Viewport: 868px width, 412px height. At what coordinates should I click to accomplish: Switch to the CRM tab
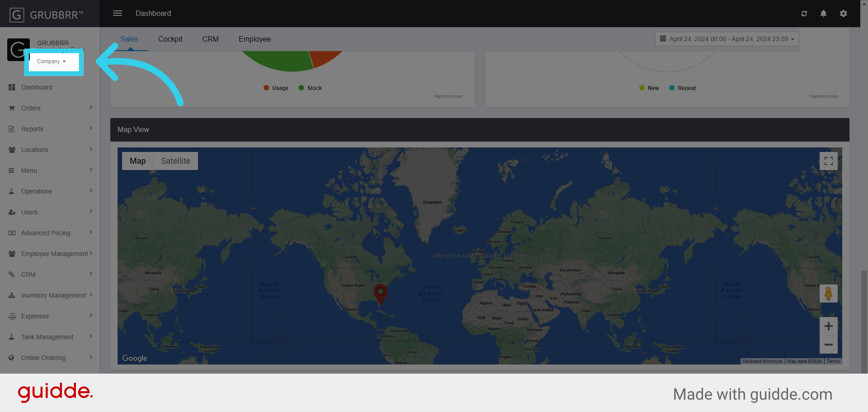click(211, 39)
